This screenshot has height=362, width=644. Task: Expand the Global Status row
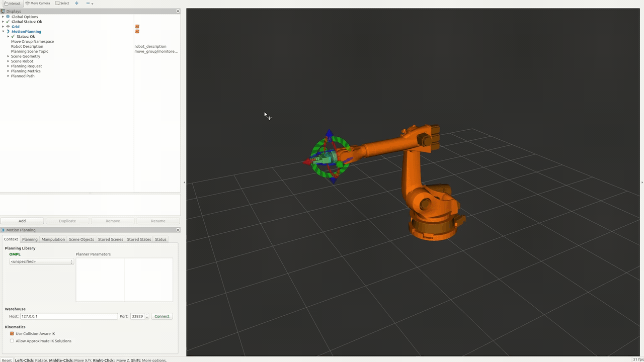3,22
